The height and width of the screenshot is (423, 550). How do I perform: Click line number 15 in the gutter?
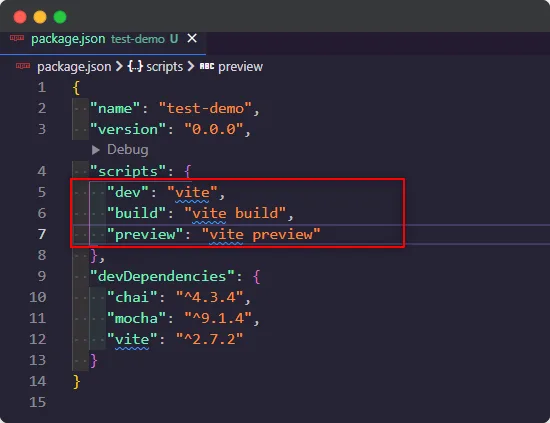click(38, 402)
